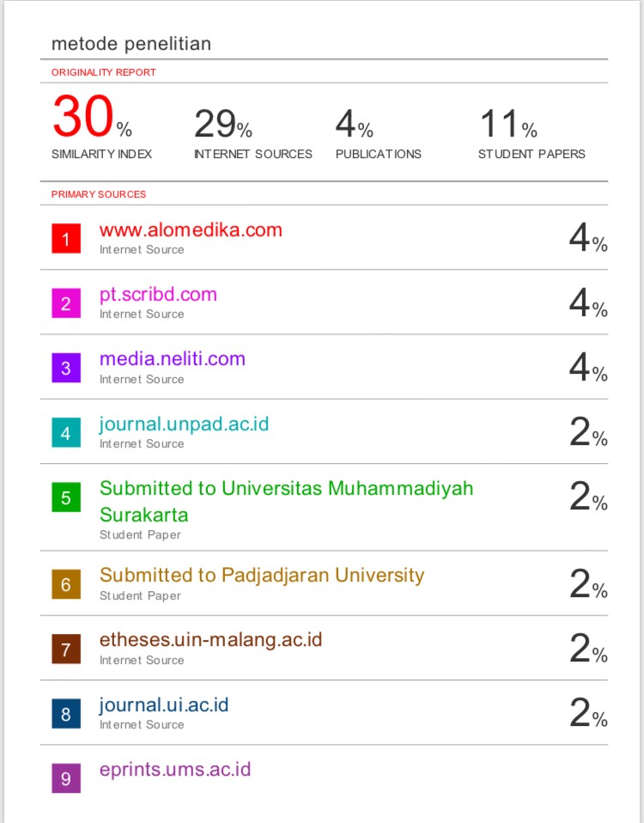Open Submitted to Universitas Muhammadiyah Surakarta entry
The image size is (644, 823).
286,501
